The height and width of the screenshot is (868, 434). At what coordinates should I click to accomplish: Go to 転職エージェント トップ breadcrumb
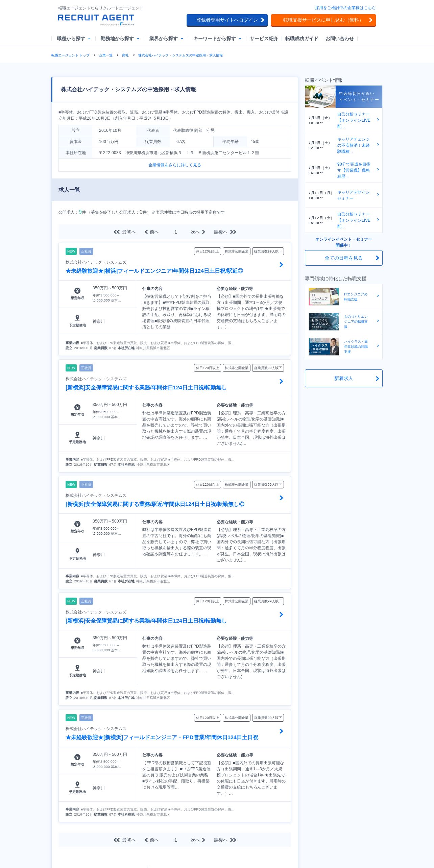point(70,55)
